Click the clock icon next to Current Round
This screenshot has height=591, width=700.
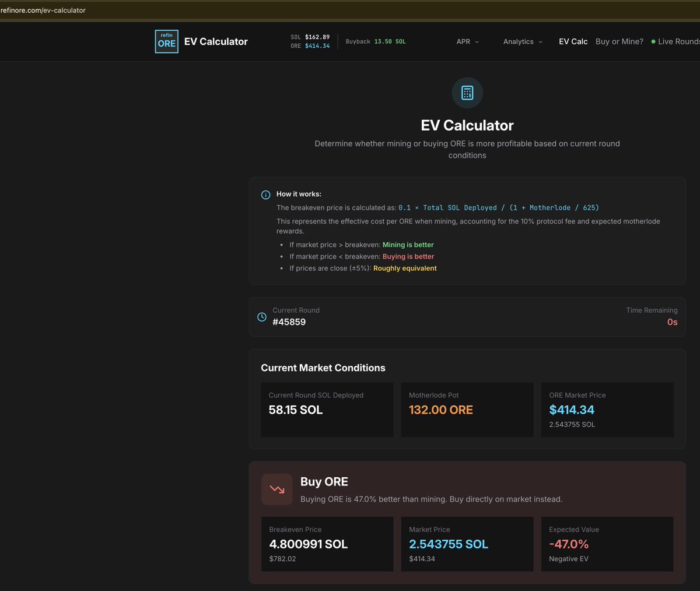[261, 316]
